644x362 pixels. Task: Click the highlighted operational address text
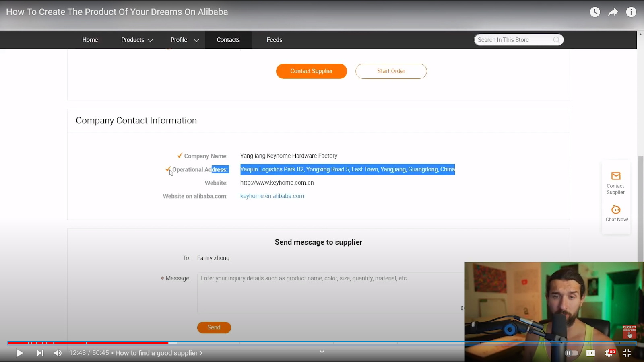click(x=347, y=169)
